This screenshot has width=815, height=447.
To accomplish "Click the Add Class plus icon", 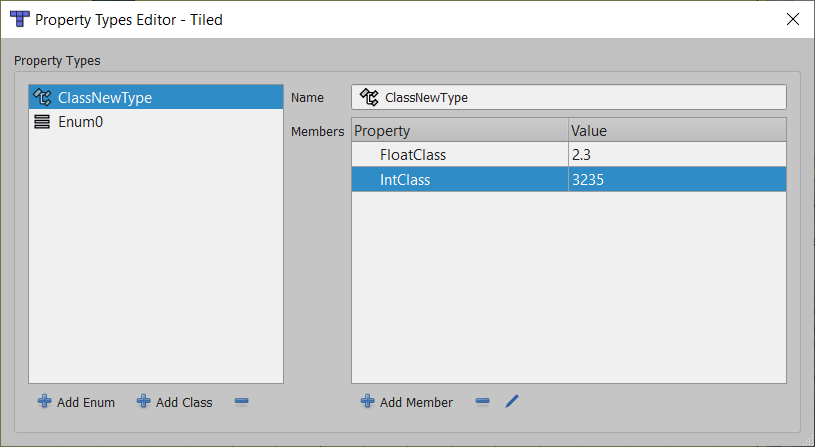I will pos(143,401).
